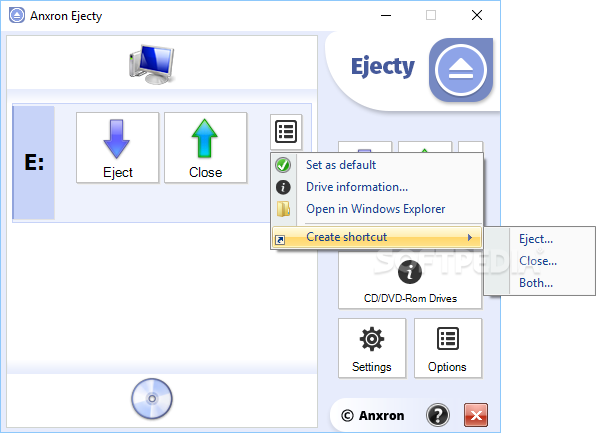The image size is (596, 433).
Task: Click the Eject button for drive E:
Action: (117, 148)
